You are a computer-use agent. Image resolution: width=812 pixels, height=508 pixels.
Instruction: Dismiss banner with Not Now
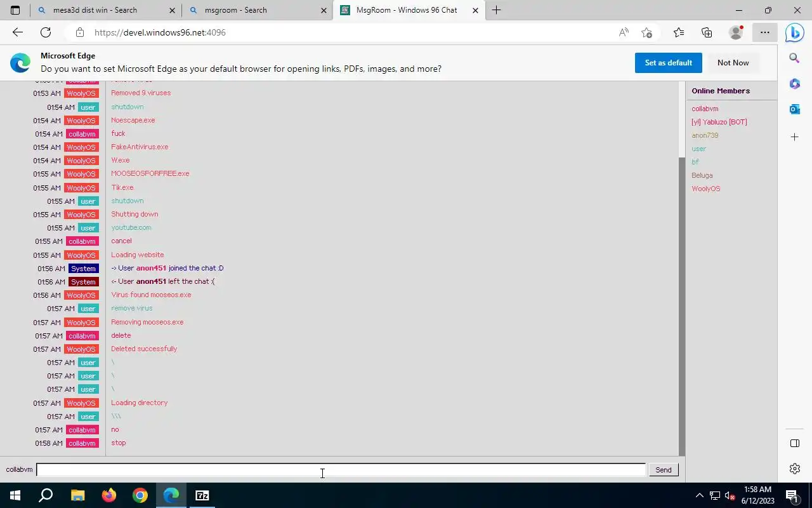pos(733,63)
